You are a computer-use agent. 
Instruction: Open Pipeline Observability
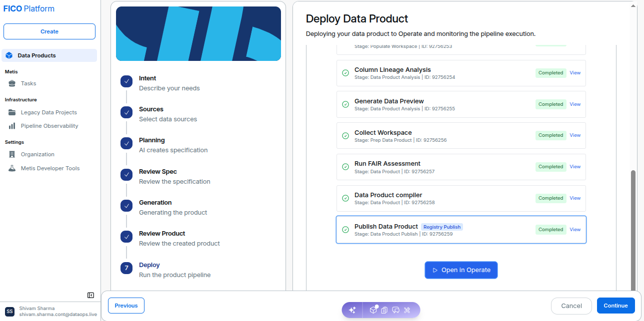tap(49, 126)
